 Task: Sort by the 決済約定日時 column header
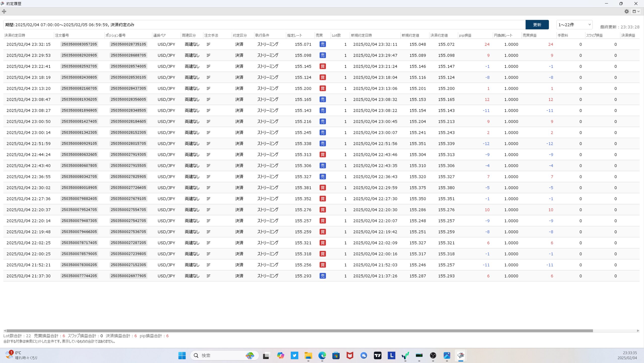(15, 35)
